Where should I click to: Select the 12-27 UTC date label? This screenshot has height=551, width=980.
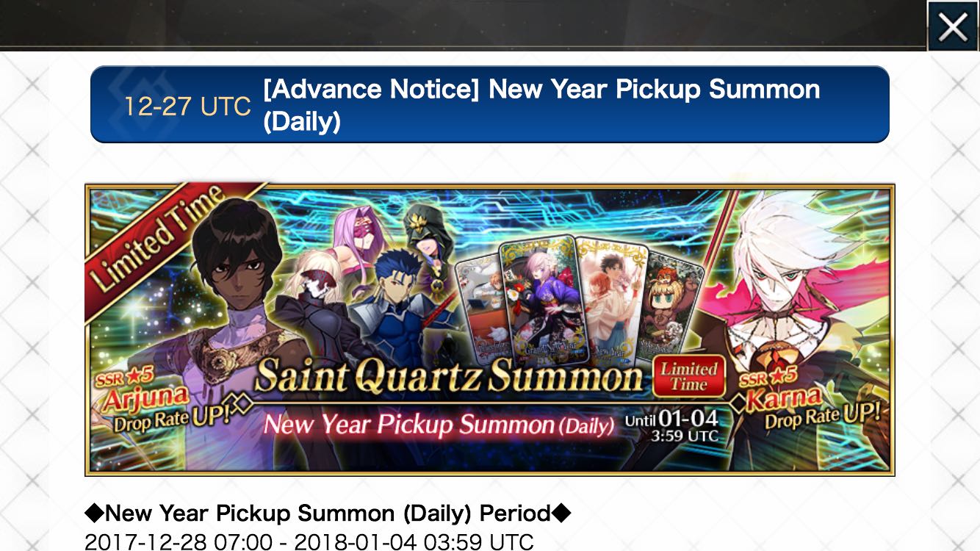187,107
